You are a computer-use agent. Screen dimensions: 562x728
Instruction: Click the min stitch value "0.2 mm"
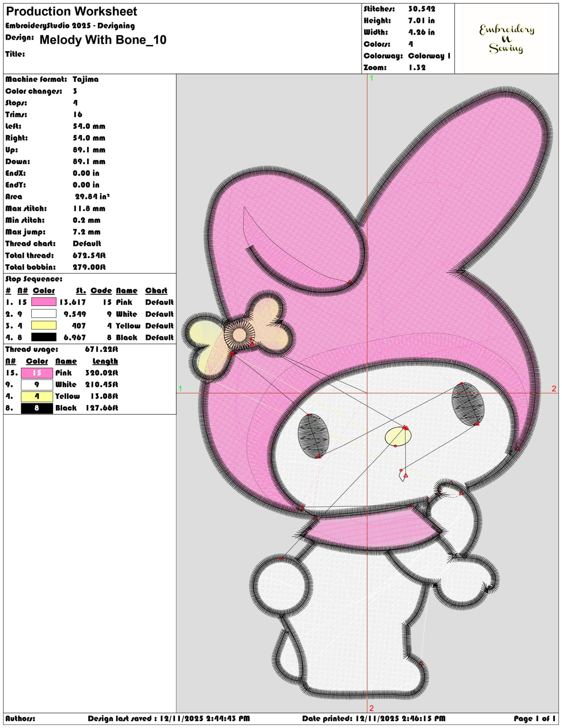[x=87, y=220]
